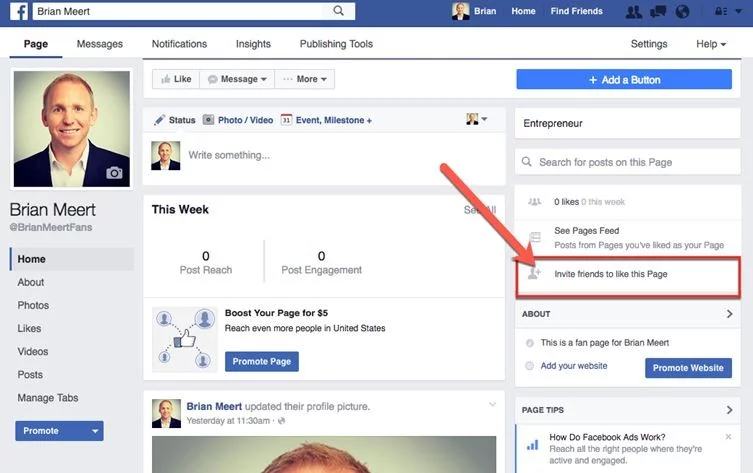Expand the ABOUT section chevron
This screenshot has height=473, width=753.
(x=729, y=314)
